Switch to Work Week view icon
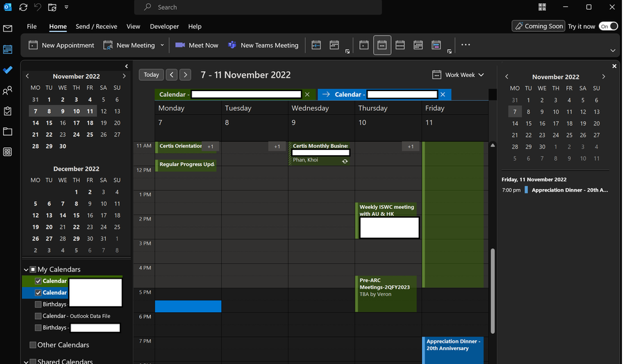 coord(382,45)
